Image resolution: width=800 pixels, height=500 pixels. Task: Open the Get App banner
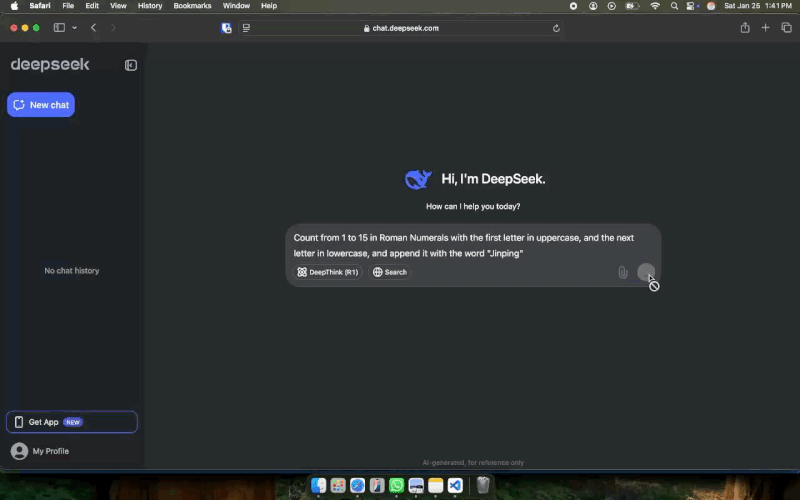tap(72, 422)
